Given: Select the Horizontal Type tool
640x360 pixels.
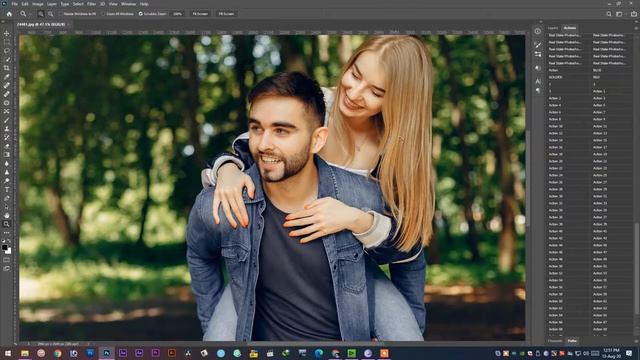Looking at the screenshot, I should click(7, 189).
